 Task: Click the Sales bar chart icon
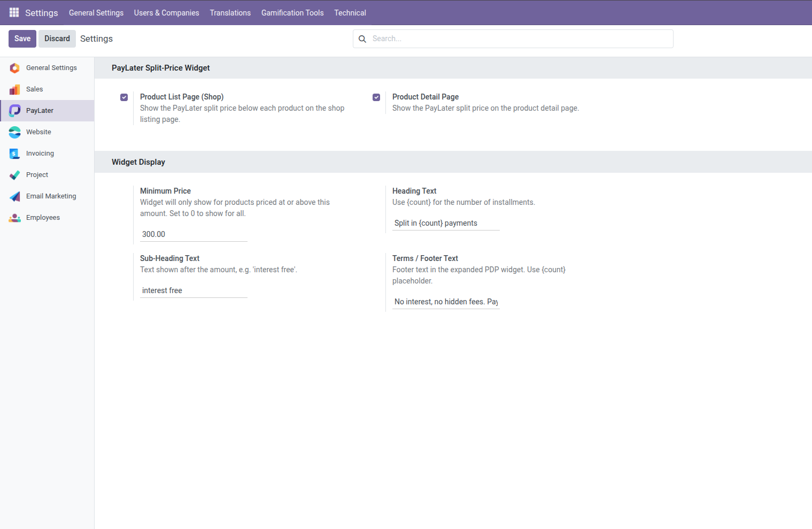tap(14, 89)
